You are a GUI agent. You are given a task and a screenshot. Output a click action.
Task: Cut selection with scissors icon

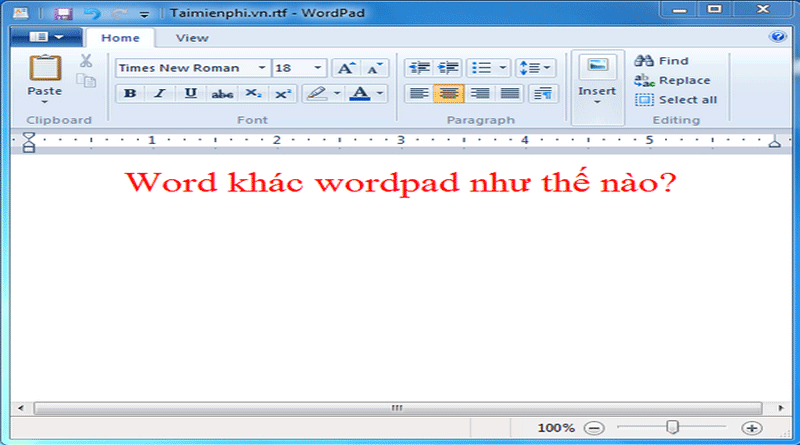coord(86,61)
